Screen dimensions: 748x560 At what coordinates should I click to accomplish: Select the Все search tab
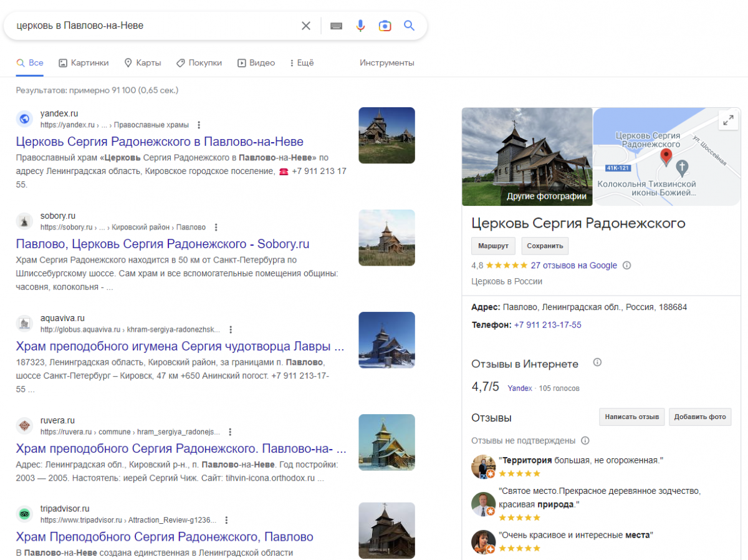point(30,63)
